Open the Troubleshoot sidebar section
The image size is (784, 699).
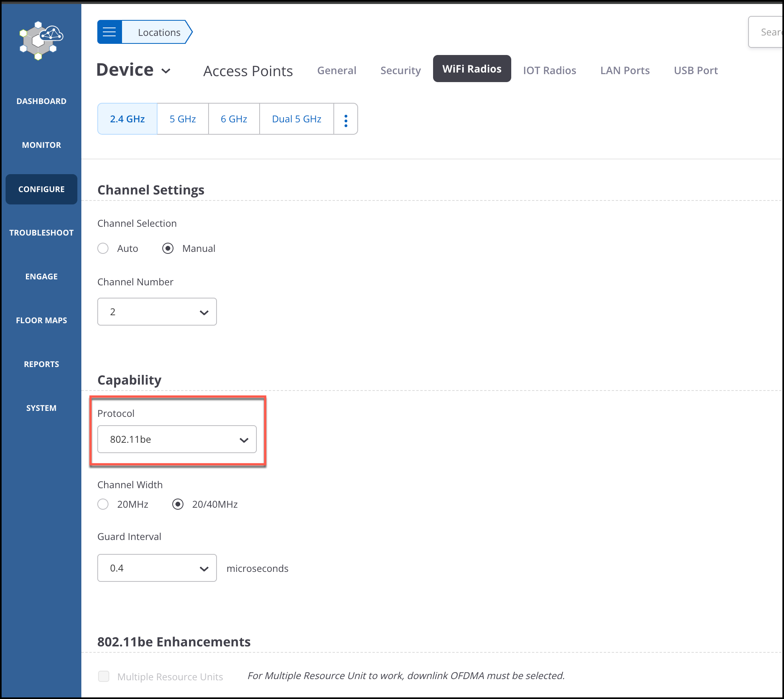pyautogui.click(x=41, y=233)
